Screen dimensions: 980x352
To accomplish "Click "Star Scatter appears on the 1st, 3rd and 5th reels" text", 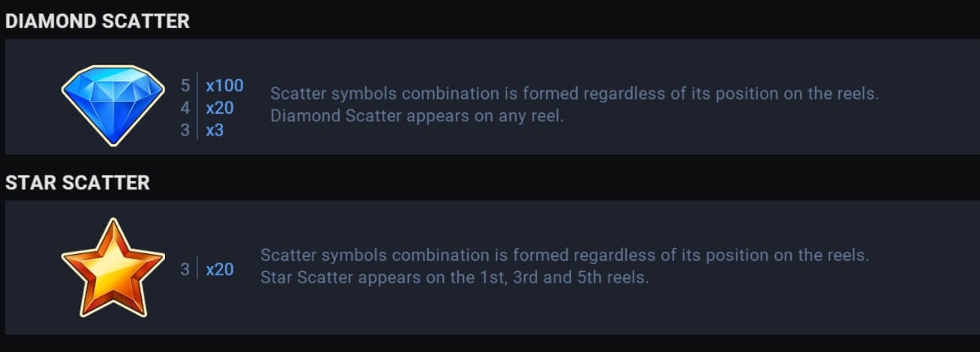I will click(x=455, y=277).
